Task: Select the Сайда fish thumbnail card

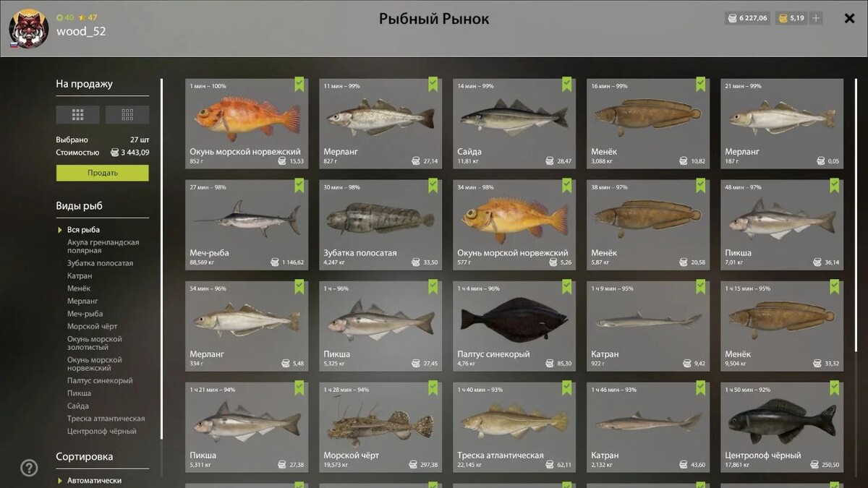Action: coord(514,124)
